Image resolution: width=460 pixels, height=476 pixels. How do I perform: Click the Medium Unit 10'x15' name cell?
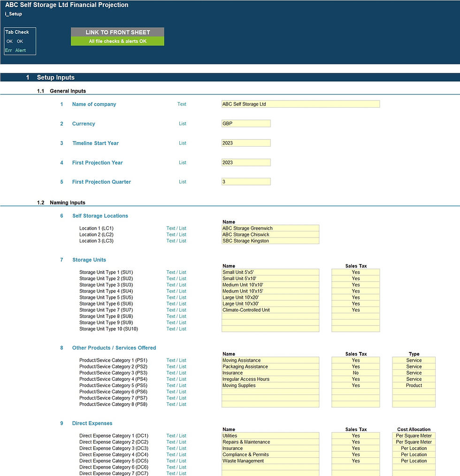click(x=270, y=291)
